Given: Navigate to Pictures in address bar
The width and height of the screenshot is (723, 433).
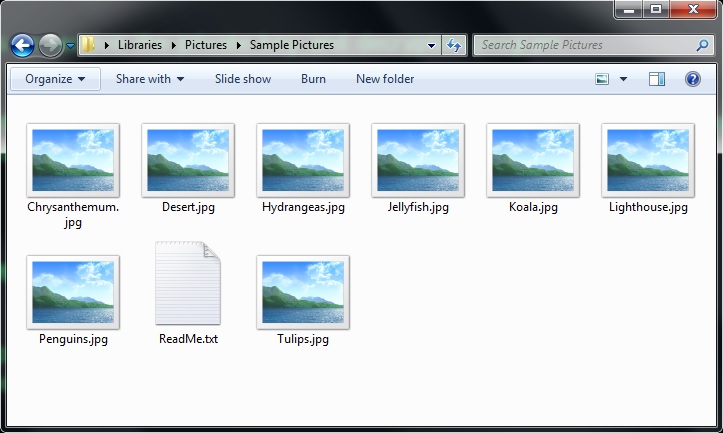Looking at the screenshot, I should 206,45.
